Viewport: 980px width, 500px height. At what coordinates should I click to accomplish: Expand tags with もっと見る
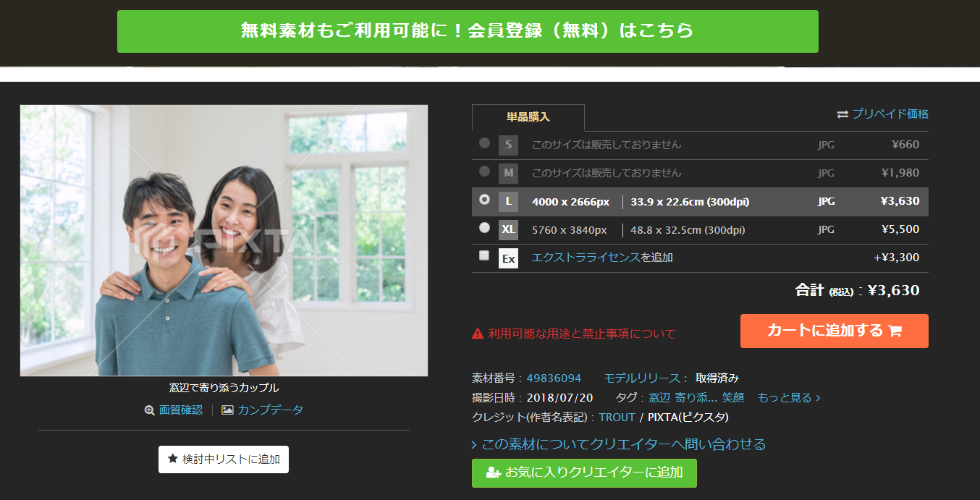point(789,398)
